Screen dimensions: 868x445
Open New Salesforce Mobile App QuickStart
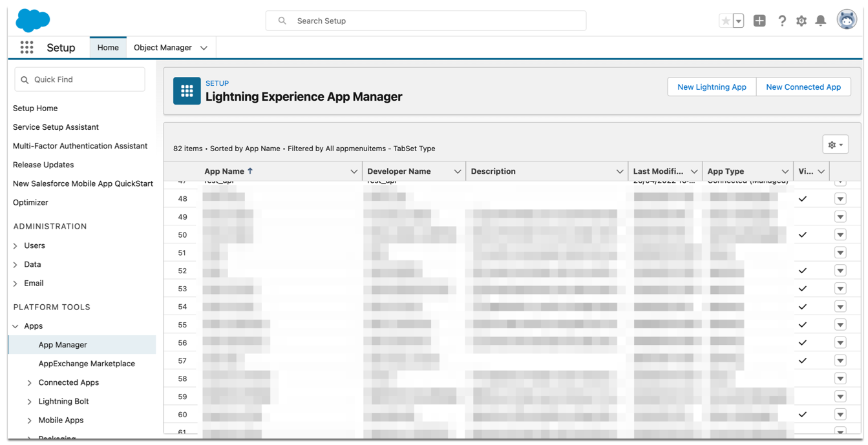[83, 183]
